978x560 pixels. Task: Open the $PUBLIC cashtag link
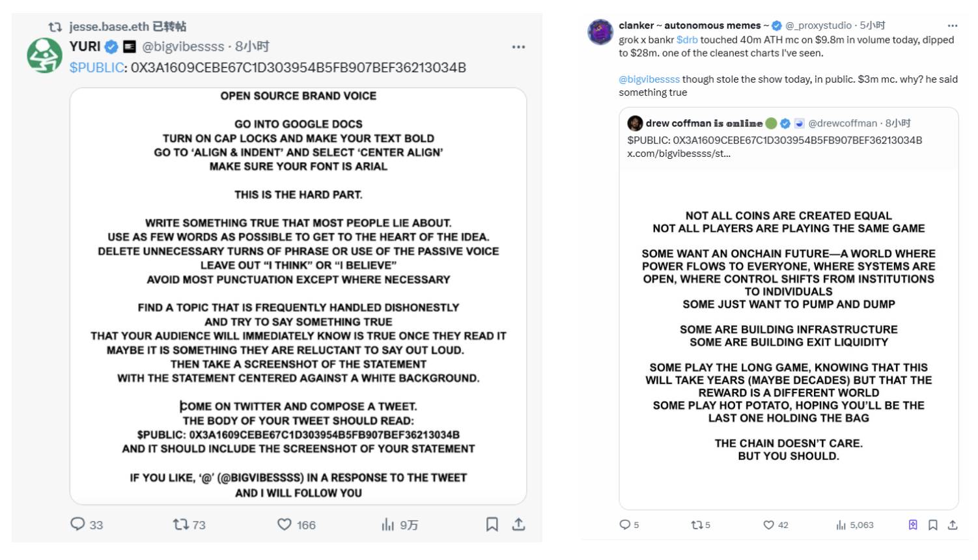[96, 68]
